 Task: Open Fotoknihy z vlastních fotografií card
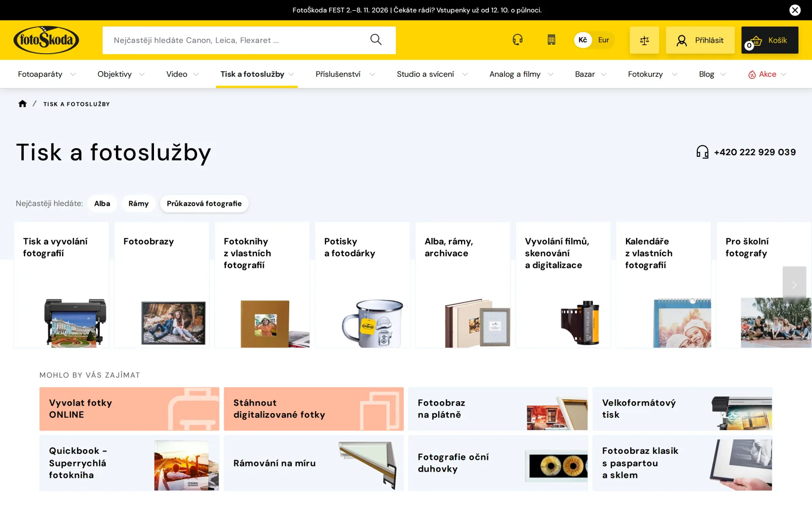262,285
